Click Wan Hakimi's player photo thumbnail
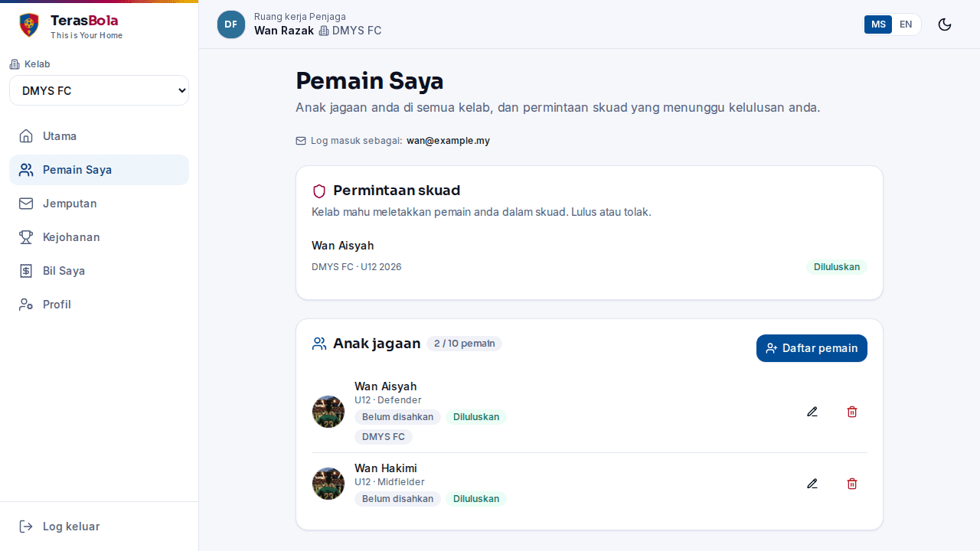This screenshot has height=551, width=980. (328, 484)
